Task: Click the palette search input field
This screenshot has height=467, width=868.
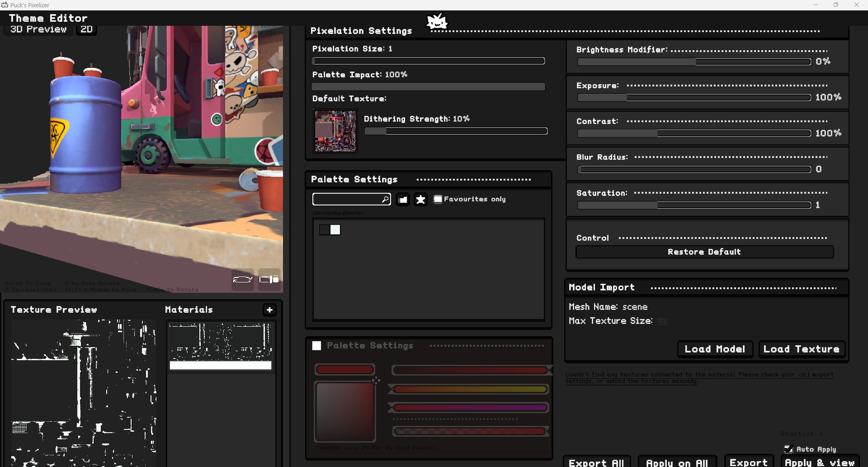Action: (351, 199)
